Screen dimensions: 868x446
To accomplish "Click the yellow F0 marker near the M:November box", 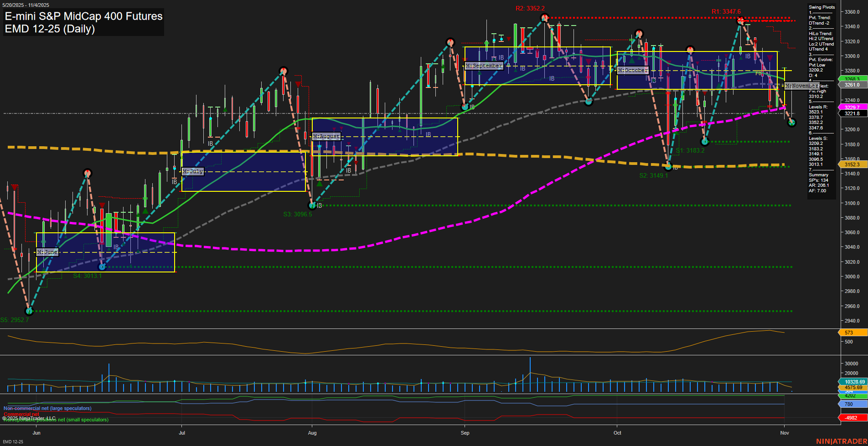I will coord(758,73).
